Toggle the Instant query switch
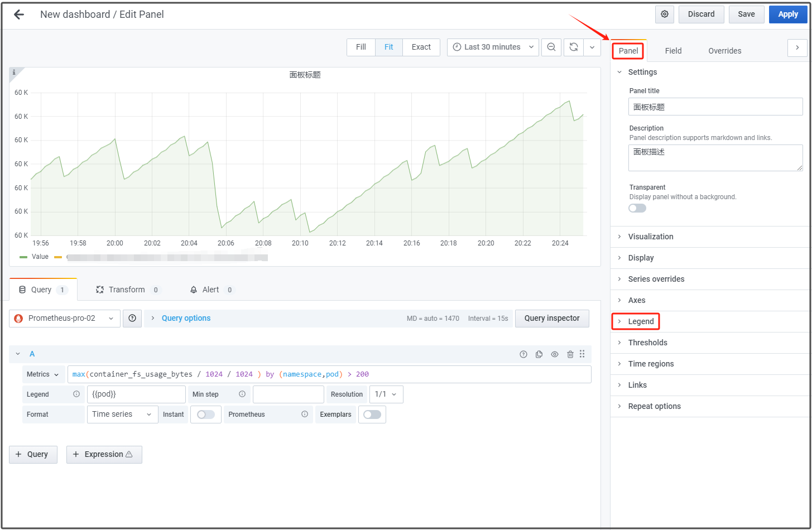The width and height of the screenshot is (812, 530). [206, 415]
